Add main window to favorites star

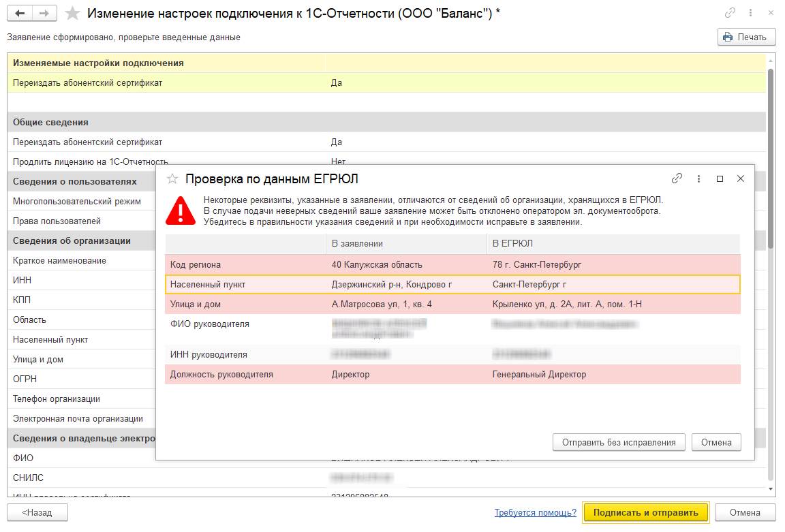pos(70,14)
